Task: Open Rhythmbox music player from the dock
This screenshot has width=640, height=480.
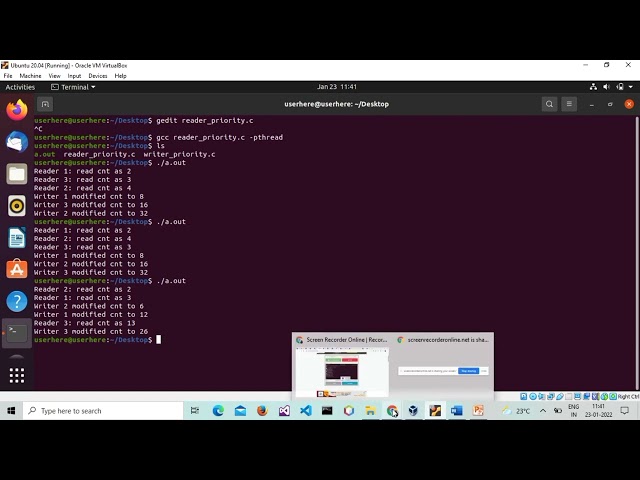Action: coord(17,206)
